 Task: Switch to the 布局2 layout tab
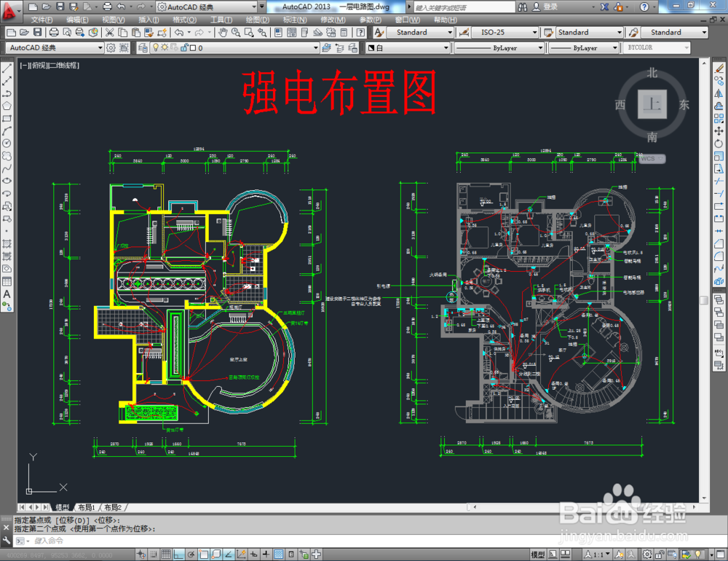pos(114,507)
